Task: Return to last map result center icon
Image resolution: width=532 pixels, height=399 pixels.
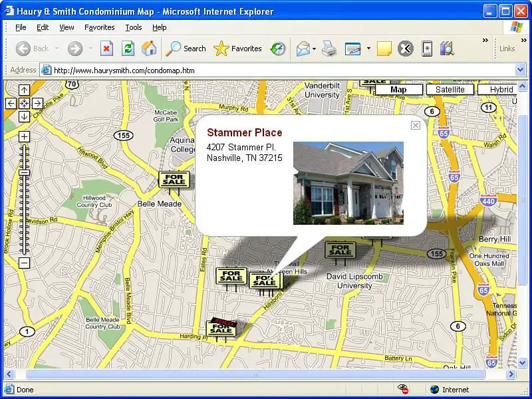Action: click(24, 103)
